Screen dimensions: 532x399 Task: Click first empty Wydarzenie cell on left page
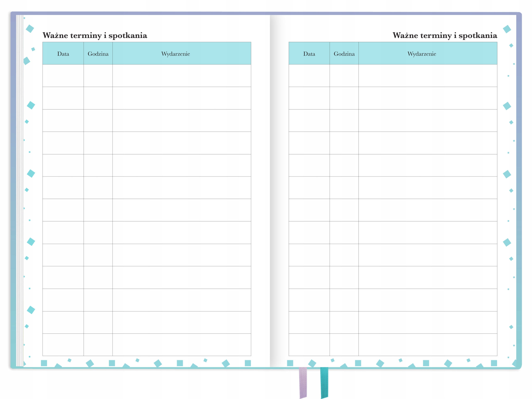coord(182,75)
